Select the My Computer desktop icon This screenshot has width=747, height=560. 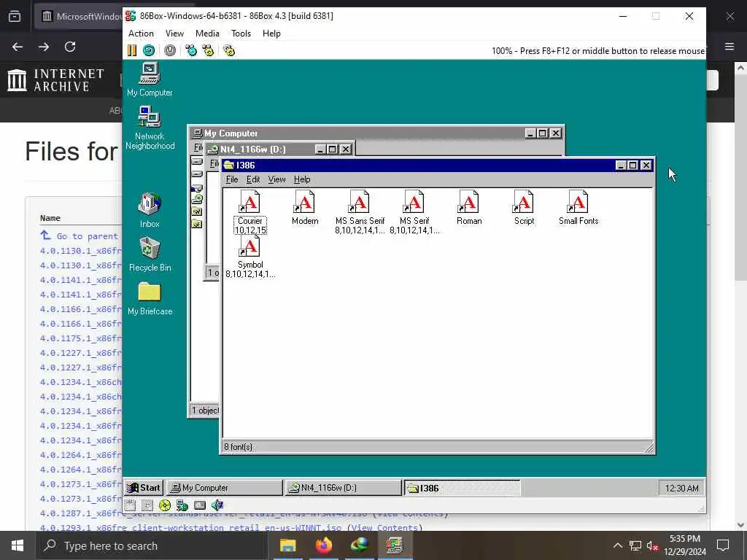150,79
